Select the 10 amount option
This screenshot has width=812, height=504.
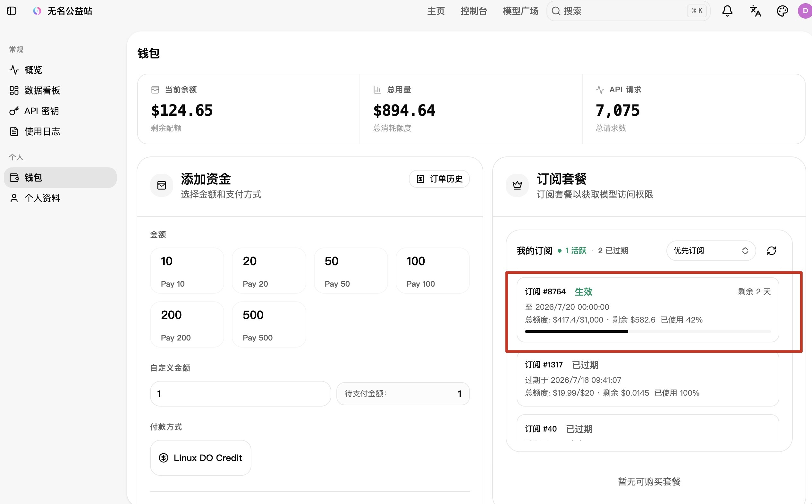tap(187, 271)
